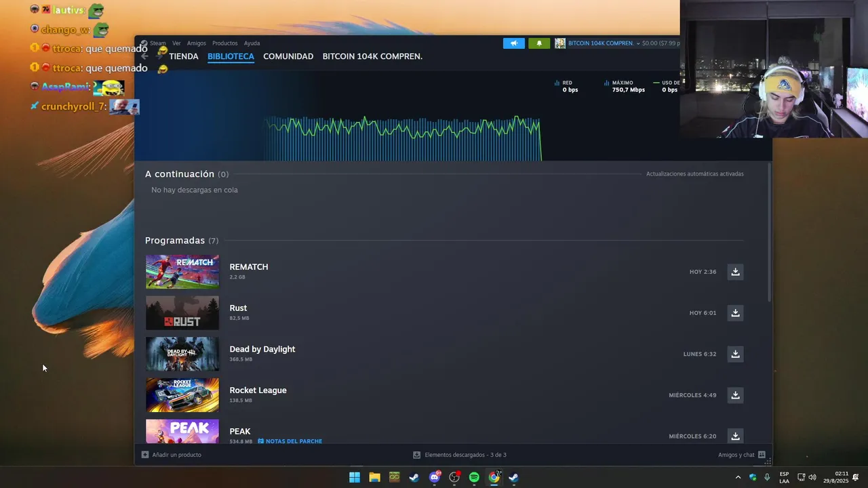Viewport: 868px width, 488px height.
Task: Open the Productos menu
Action: [225, 43]
